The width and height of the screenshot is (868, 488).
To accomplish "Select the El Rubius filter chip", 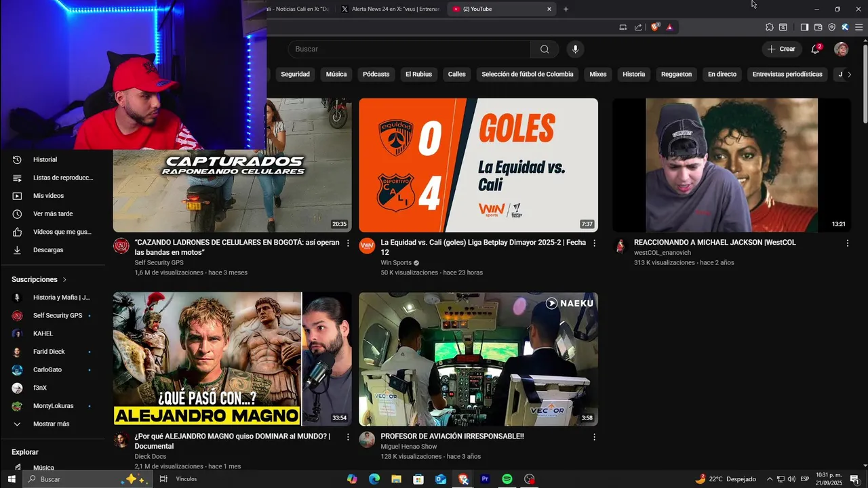I will click(418, 74).
